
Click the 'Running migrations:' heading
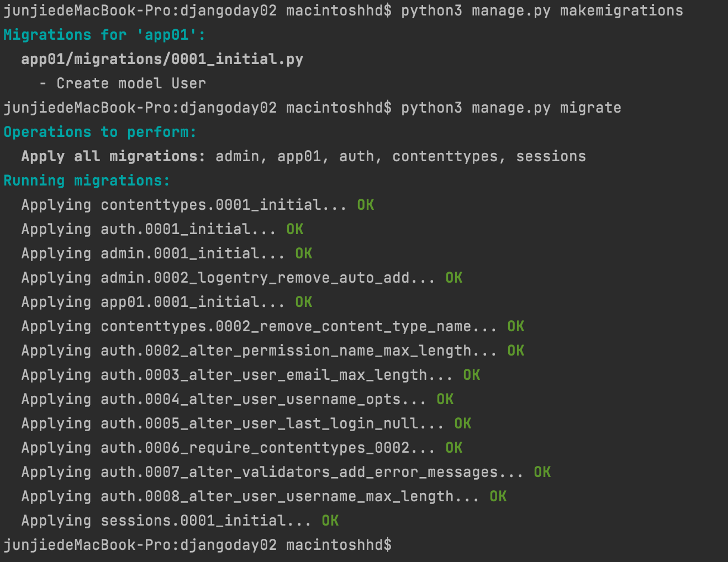(87, 181)
